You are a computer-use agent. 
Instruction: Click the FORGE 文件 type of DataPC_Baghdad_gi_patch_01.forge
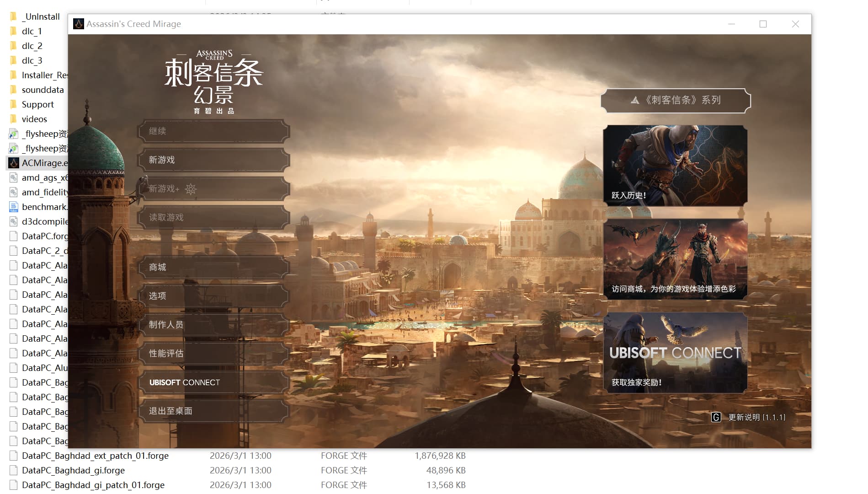[344, 485]
